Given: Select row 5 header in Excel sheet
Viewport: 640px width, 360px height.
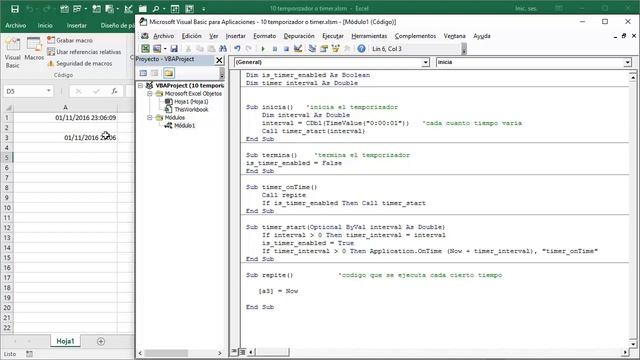Looking at the screenshot, I should coord(7,158).
